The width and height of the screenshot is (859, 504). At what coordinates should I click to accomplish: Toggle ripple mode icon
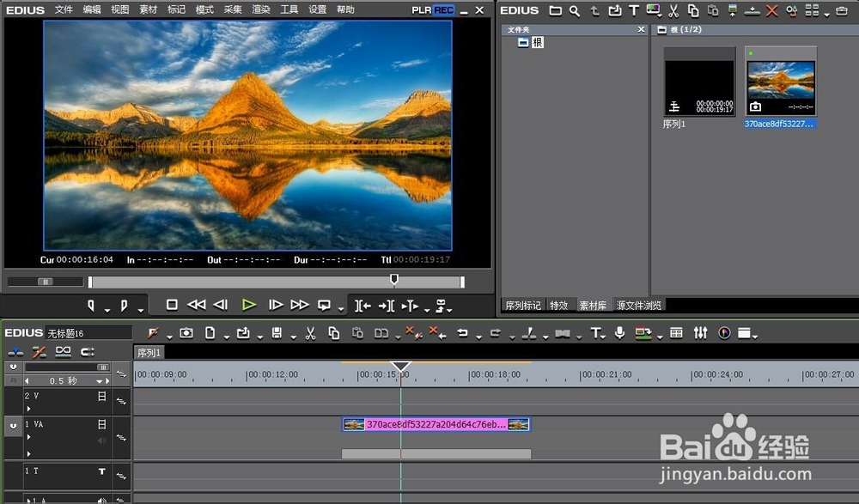[x=39, y=352]
